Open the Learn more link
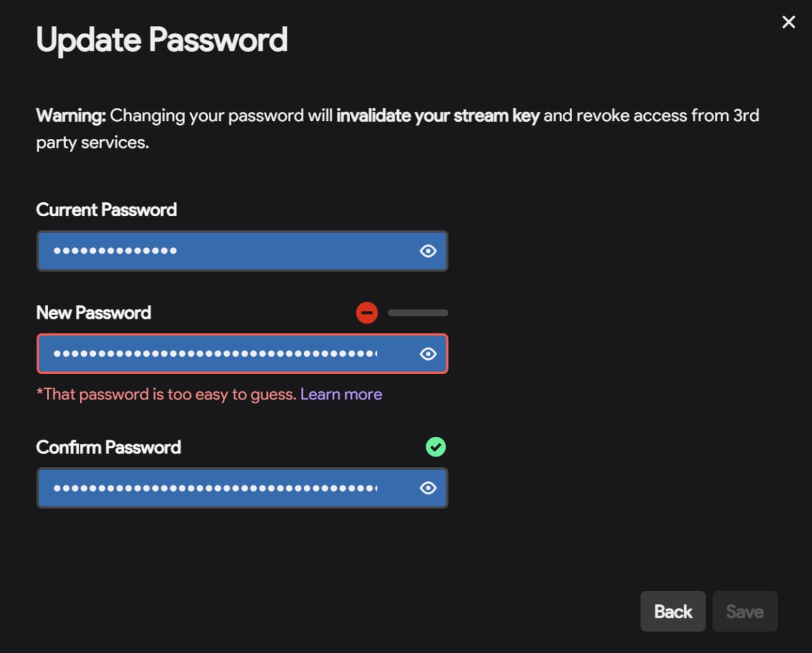 (x=341, y=394)
